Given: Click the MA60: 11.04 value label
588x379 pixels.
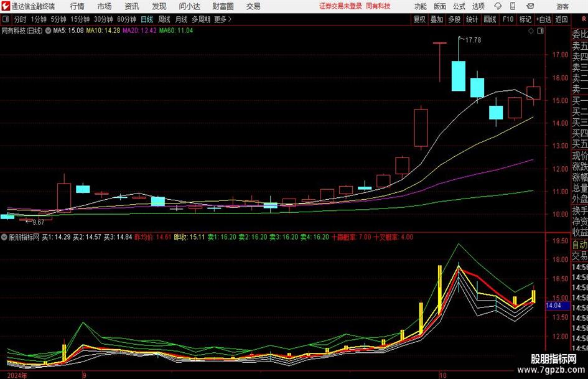Looking at the screenshot, I should [x=176, y=30].
